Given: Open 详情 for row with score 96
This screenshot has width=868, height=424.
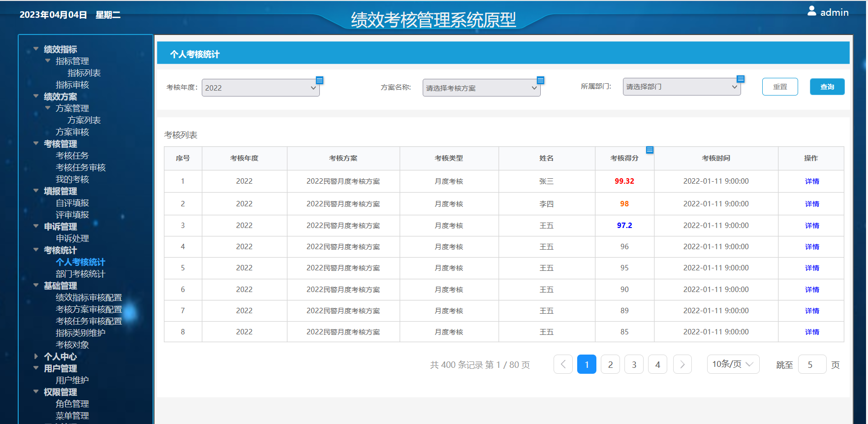Looking at the screenshot, I should [x=812, y=247].
